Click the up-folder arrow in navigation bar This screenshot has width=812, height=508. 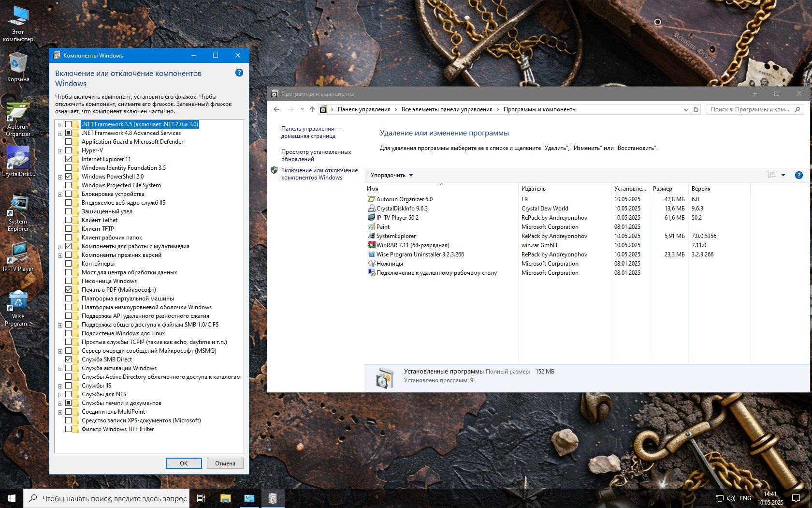click(312, 109)
